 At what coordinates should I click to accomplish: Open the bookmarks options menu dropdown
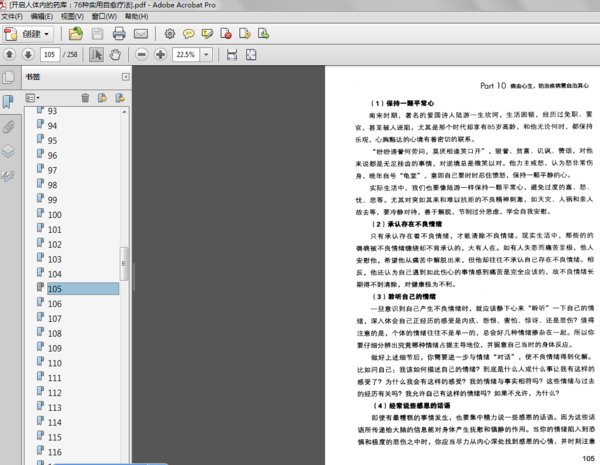pyautogui.click(x=31, y=97)
